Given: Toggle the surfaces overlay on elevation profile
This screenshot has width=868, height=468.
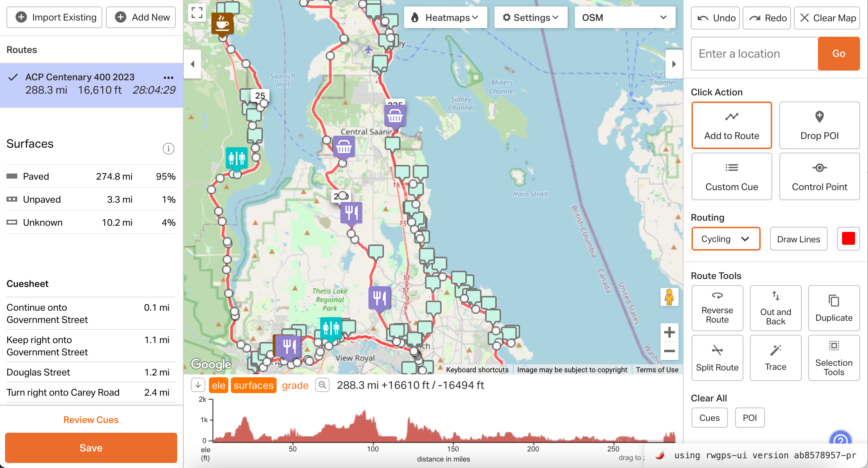Looking at the screenshot, I should [x=253, y=385].
